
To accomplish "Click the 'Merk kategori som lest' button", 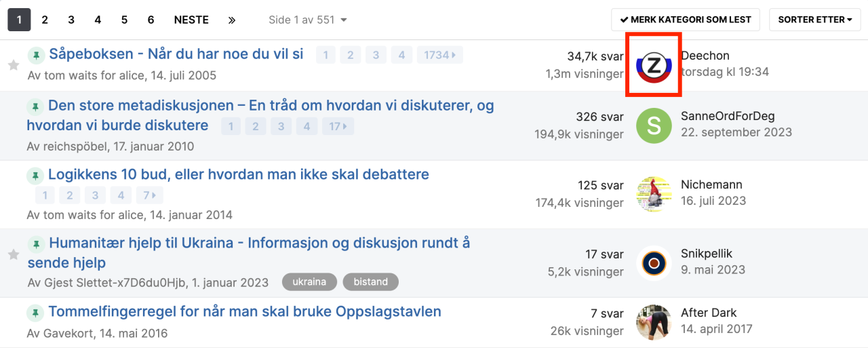I will coord(685,20).
